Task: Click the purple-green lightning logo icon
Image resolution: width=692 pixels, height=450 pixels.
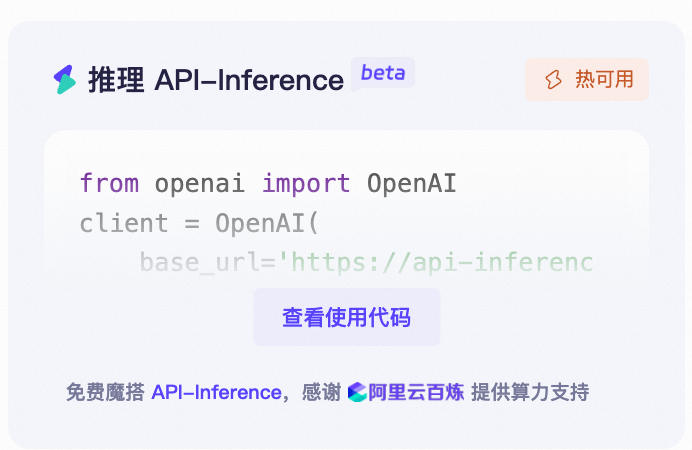Action: 64,79
